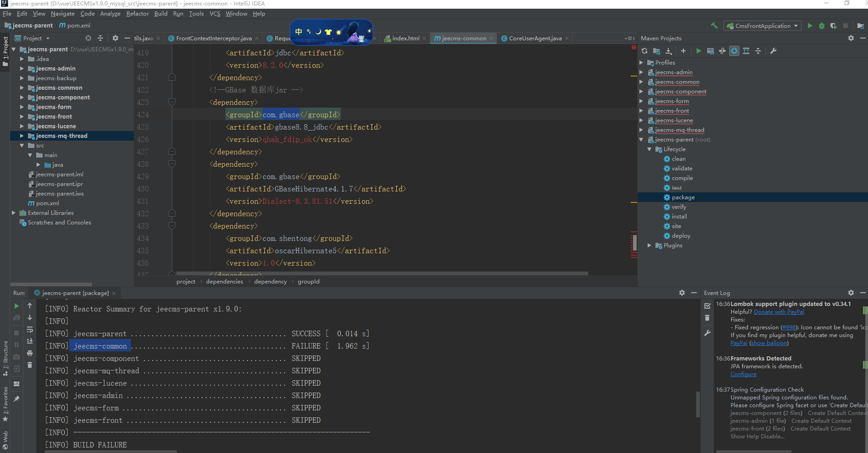Reimport all Maven projects

pyautogui.click(x=644, y=51)
